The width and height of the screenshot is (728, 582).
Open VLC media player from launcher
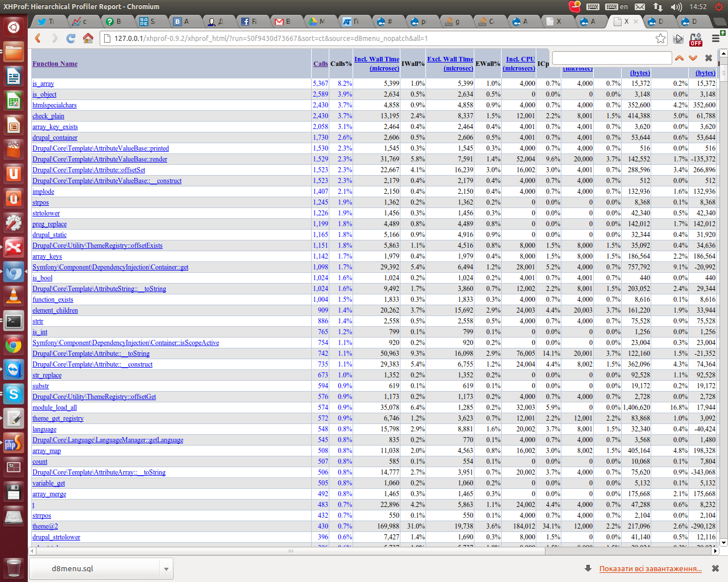14,296
